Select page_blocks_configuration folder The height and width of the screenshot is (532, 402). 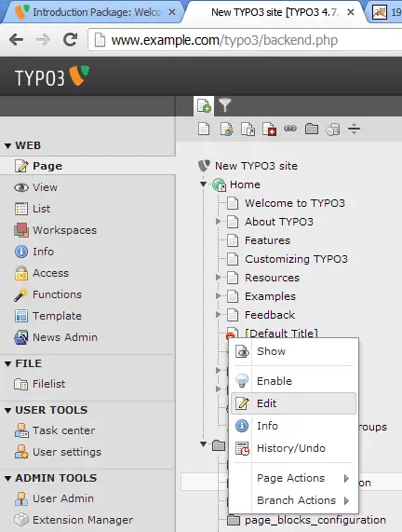315,520
